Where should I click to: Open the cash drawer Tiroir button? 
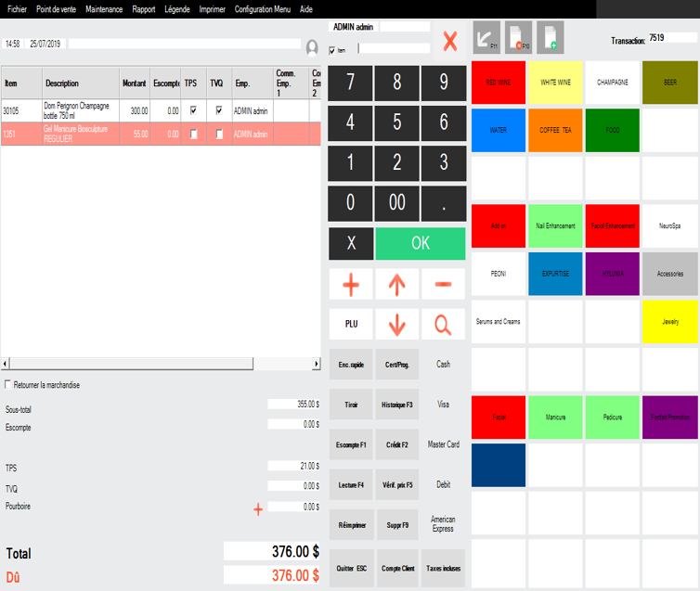click(351, 405)
